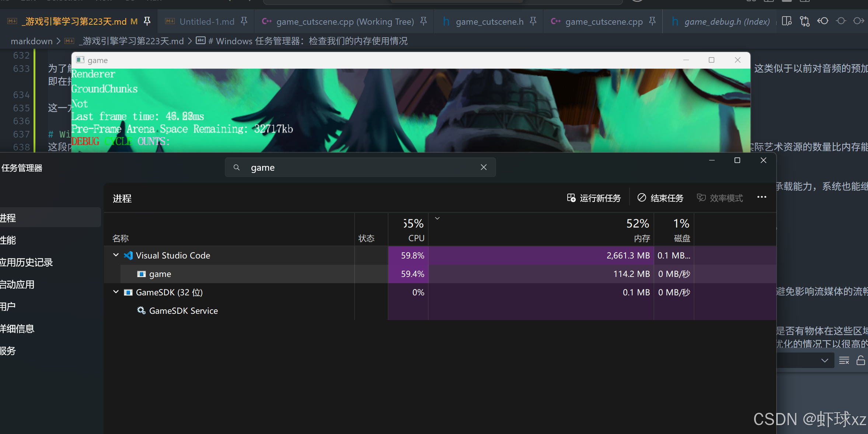
Task: Toggle pin on game_cutscene.h tab
Action: click(533, 21)
